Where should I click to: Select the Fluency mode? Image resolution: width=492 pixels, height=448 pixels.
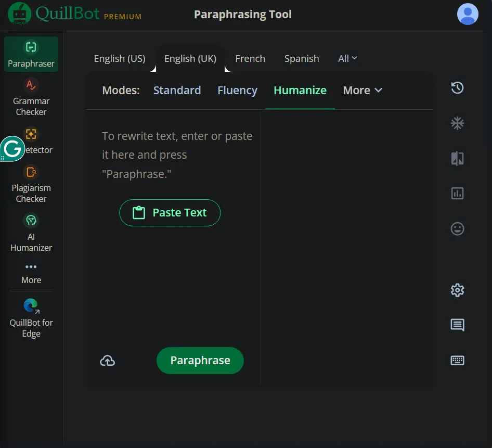237,91
